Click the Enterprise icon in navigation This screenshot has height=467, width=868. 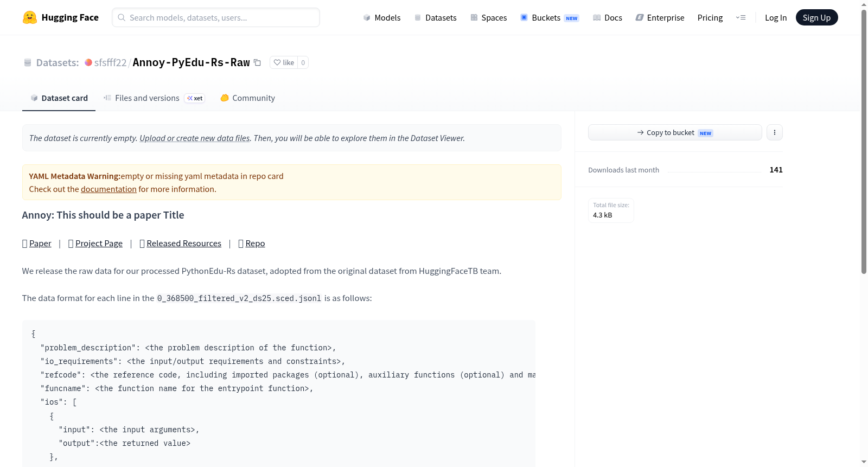click(640, 17)
